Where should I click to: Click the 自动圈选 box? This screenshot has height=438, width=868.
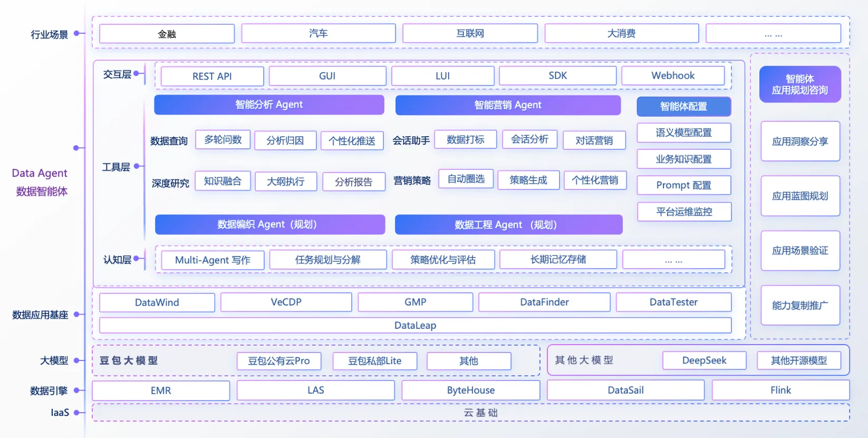pos(466,179)
